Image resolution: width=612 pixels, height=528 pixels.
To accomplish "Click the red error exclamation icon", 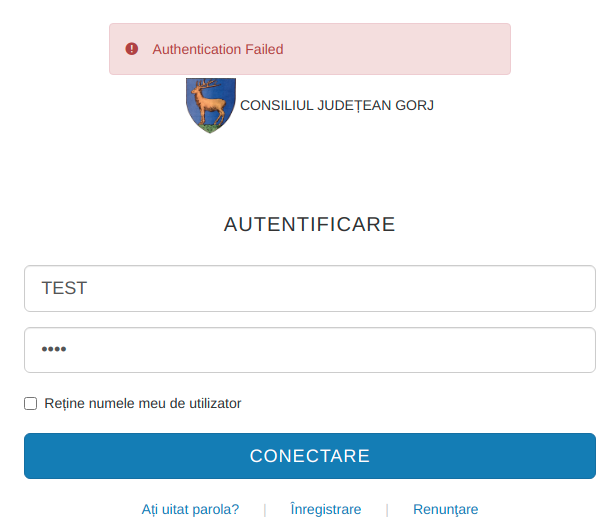I will point(132,49).
